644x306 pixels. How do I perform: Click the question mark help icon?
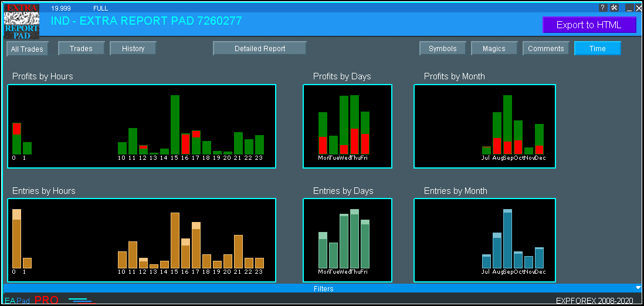pyautogui.click(x=603, y=8)
